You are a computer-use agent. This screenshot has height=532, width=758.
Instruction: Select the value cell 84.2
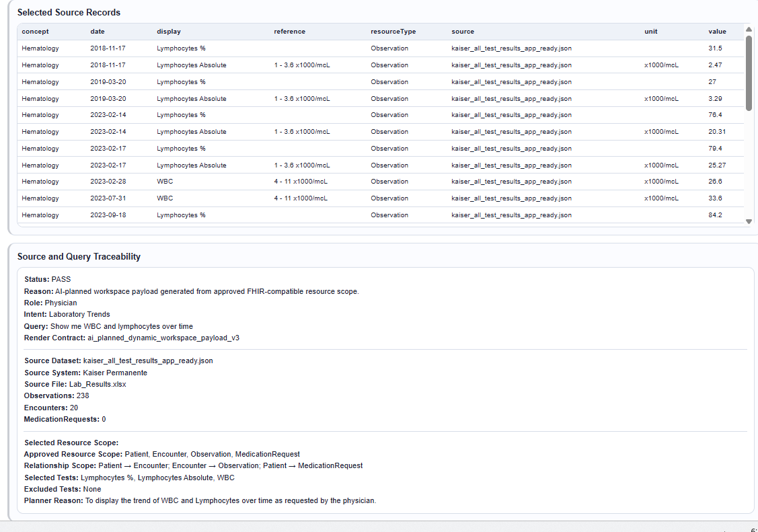tap(716, 215)
